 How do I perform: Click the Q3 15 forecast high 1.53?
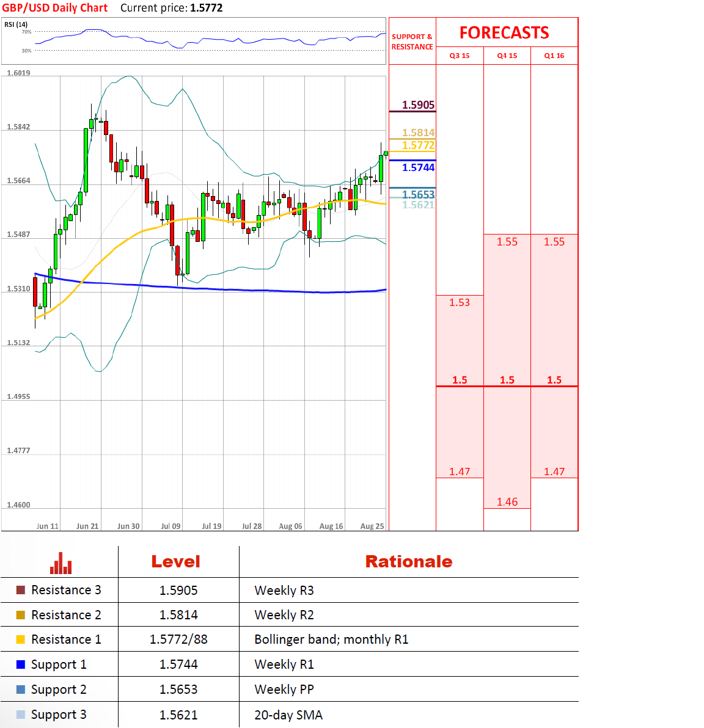click(460, 303)
